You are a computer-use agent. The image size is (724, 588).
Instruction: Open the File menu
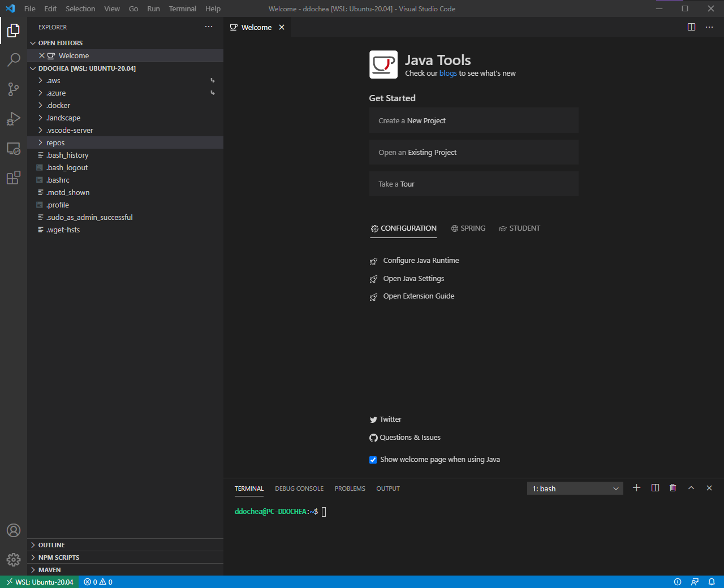coord(30,8)
